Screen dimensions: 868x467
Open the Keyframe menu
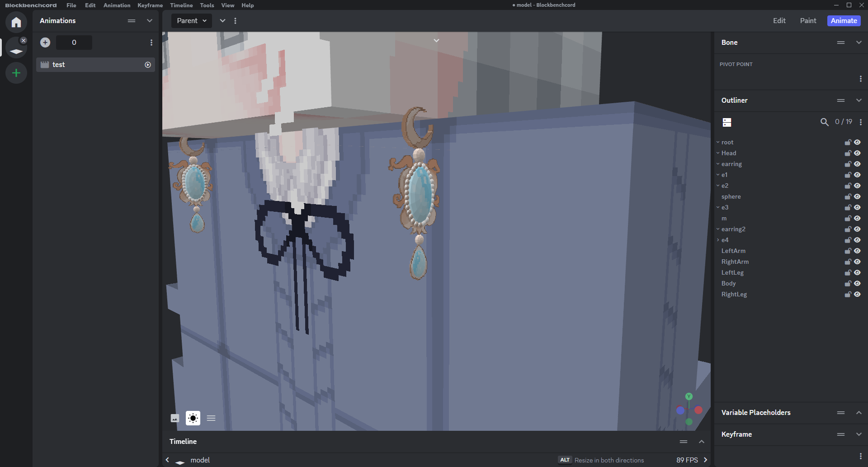[150, 5]
